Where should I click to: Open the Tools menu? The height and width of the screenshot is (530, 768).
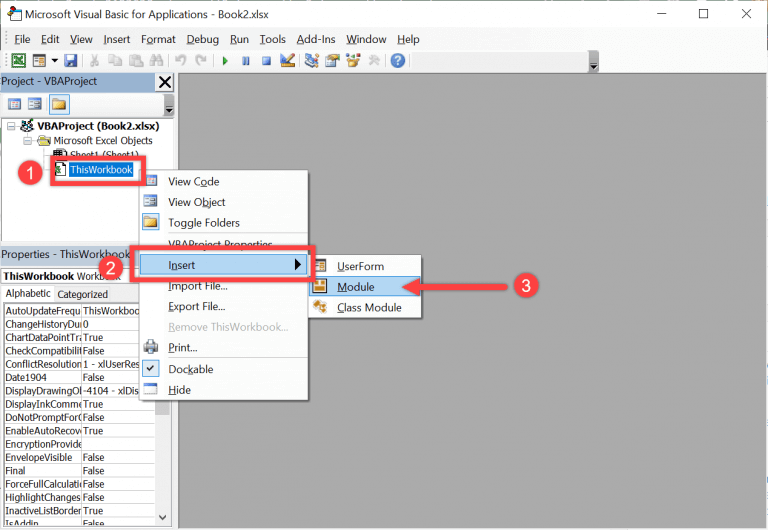coord(272,39)
